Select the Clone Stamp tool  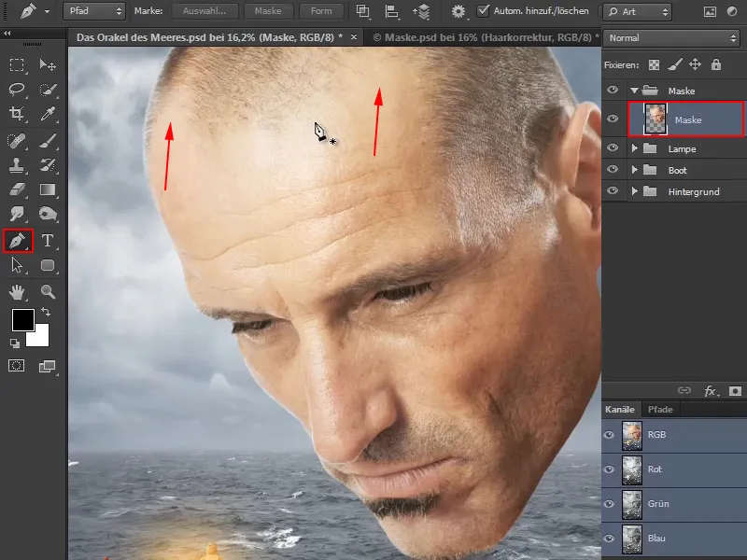(17, 165)
